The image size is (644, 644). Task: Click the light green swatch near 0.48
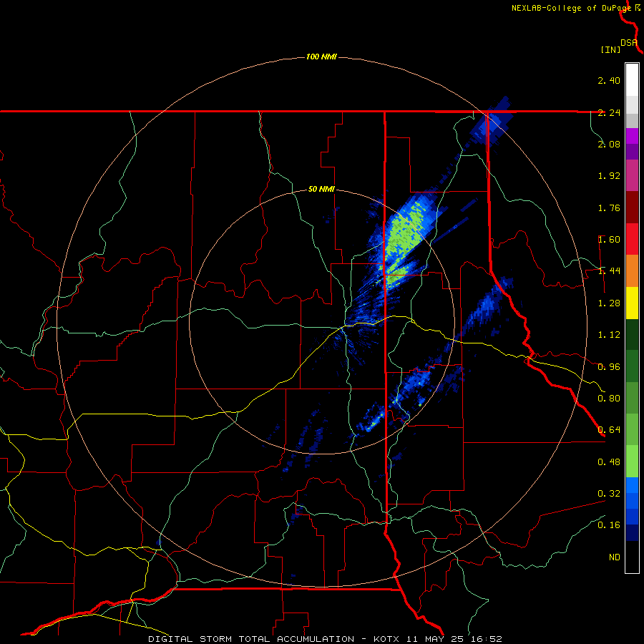coord(632,462)
